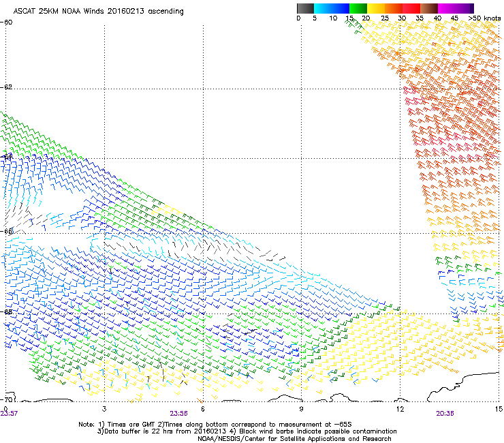Click the longitude label '12'
This screenshot has width=504, height=443.
400,409
